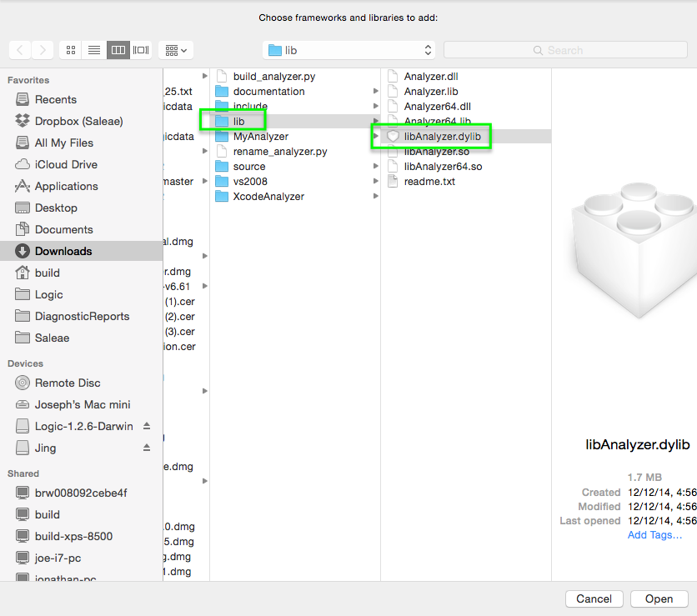Expand the documentation folder
The image size is (697, 616).
tap(268, 92)
